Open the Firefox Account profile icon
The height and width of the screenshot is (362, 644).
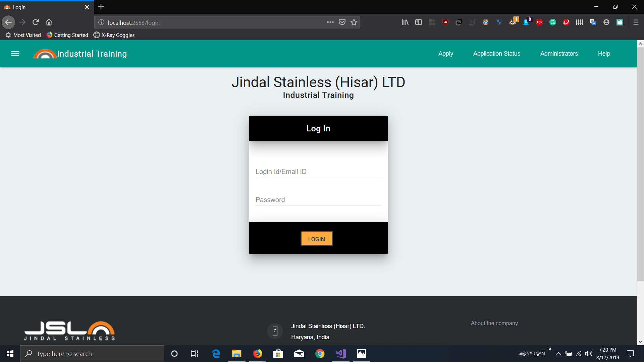[x=606, y=22]
